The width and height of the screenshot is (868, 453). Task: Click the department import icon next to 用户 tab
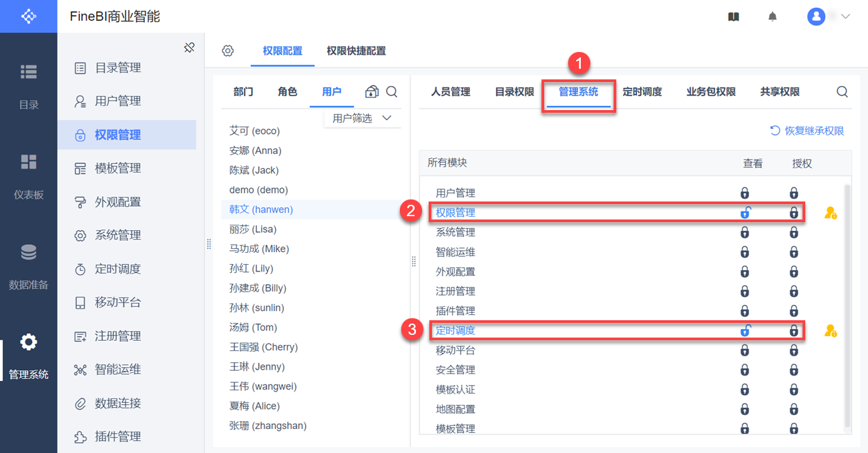click(372, 92)
